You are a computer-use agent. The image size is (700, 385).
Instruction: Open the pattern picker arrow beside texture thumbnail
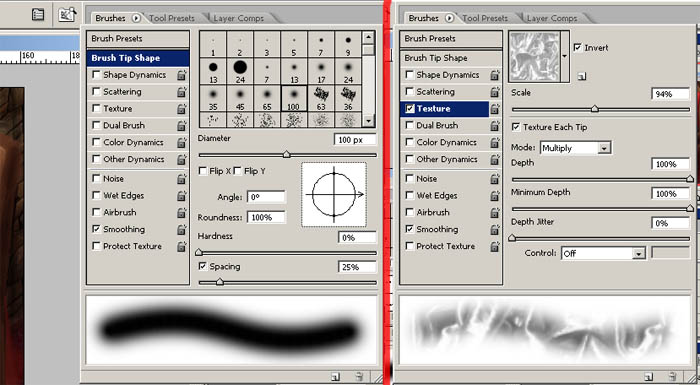[565, 56]
